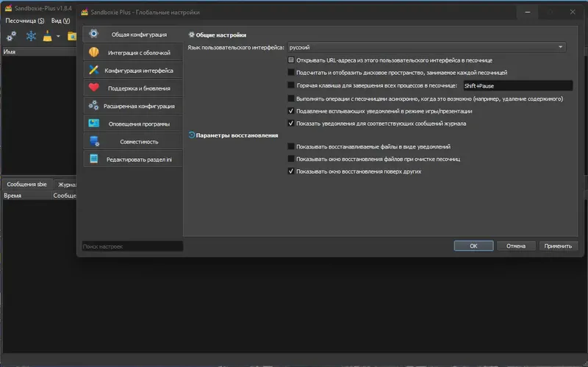
Task: Open the Совместимость settings page
Action: point(133,141)
